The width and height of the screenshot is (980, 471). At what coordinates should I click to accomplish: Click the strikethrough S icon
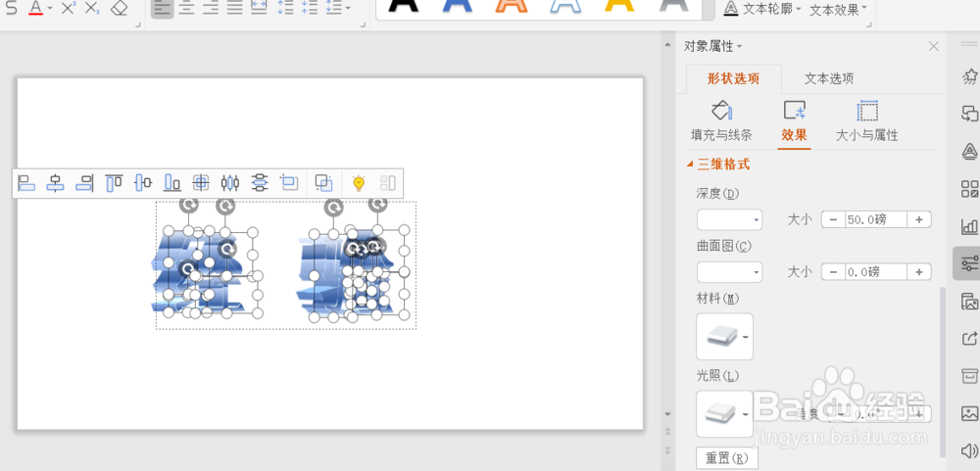(x=12, y=8)
